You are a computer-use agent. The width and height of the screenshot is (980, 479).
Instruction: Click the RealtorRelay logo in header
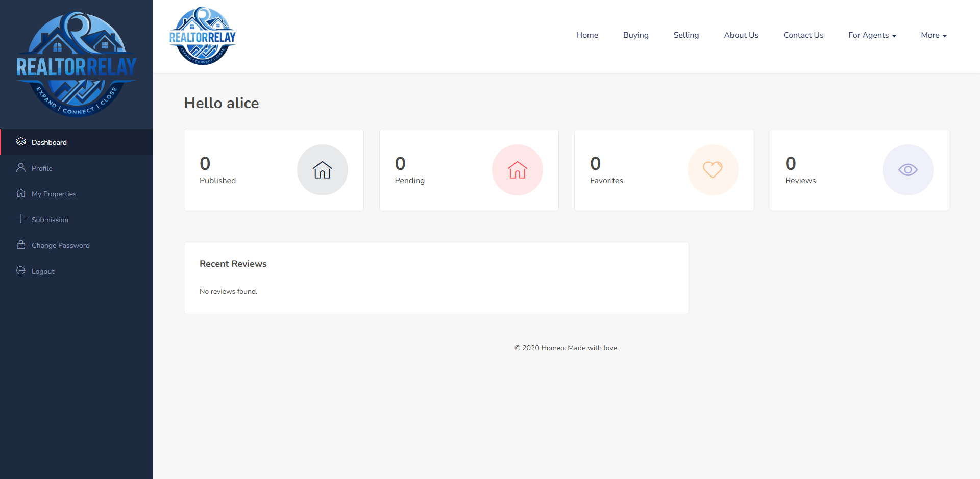pos(203,36)
